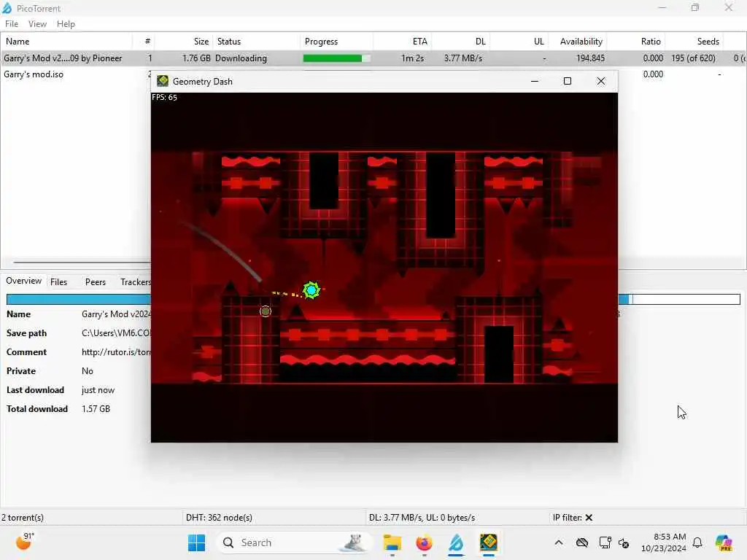Click the IP filter X status icon

tap(589, 518)
